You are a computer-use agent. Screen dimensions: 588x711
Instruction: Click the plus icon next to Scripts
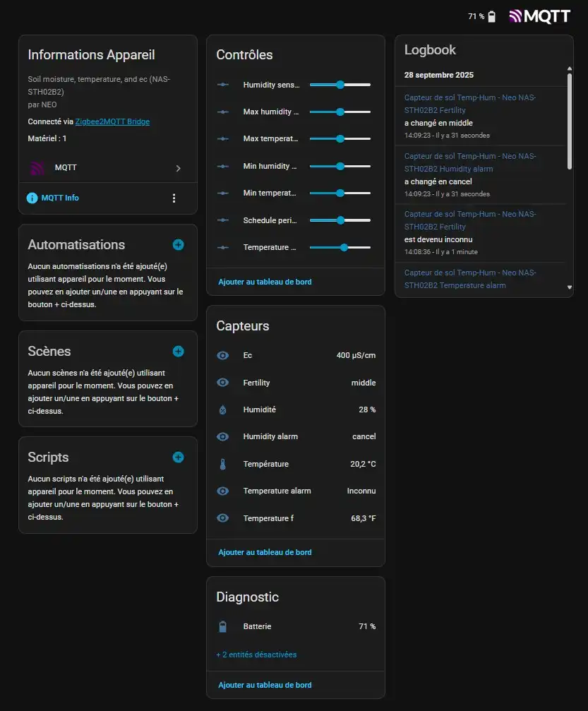point(178,457)
